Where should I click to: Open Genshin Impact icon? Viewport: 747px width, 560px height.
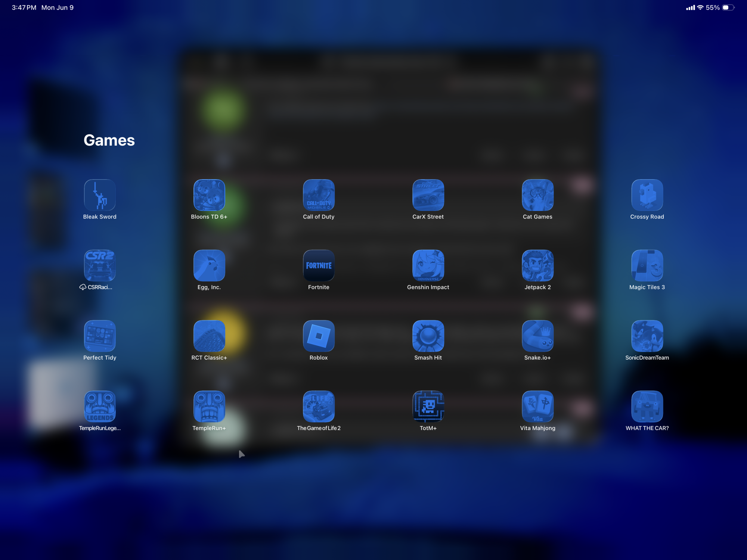(428, 265)
